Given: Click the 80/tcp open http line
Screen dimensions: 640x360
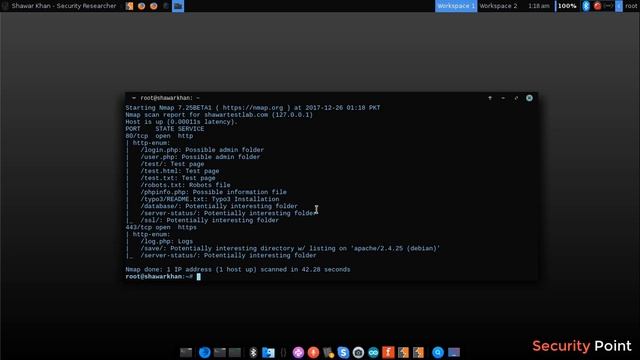Looking at the screenshot, I should click(x=159, y=136).
